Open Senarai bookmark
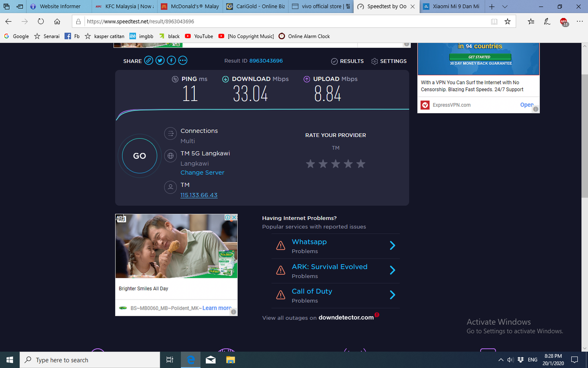 click(47, 36)
